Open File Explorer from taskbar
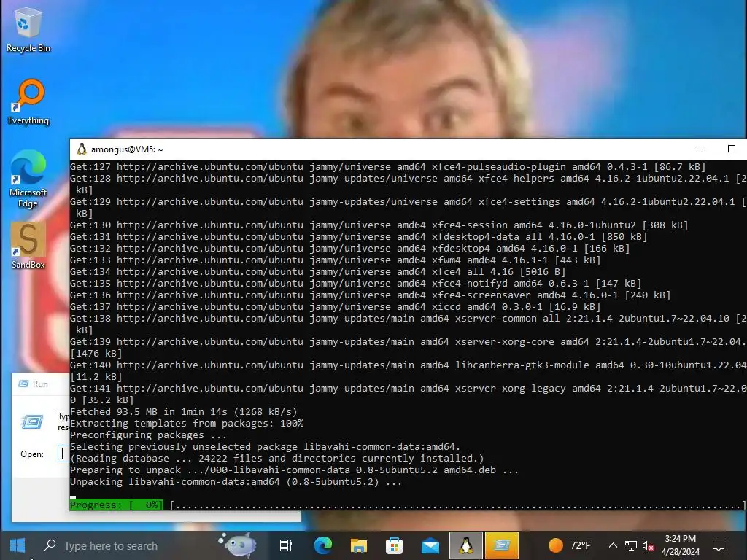The width and height of the screenshot is (747, 560). (x=359, y=545)
